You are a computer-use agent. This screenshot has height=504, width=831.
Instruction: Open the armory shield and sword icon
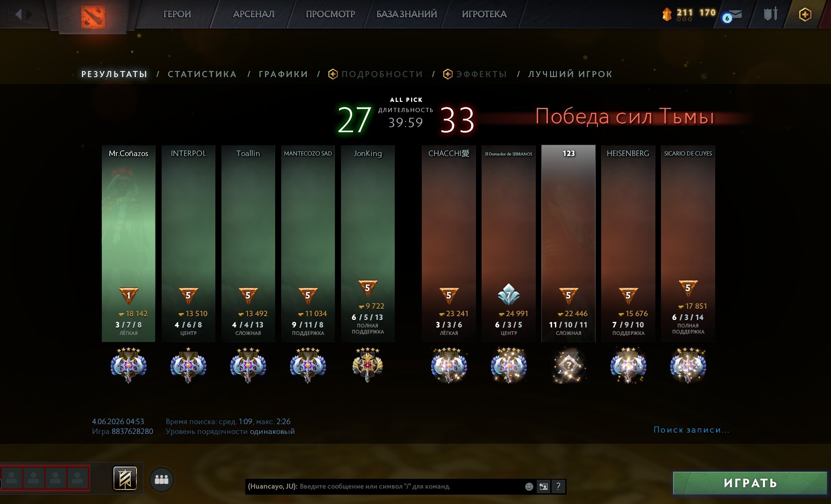coord(771,14)
